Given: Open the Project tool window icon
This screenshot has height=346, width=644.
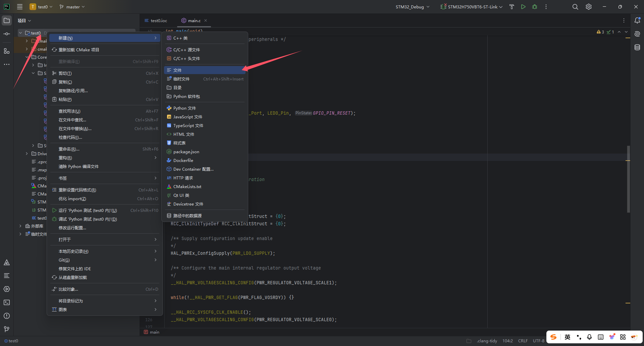Looking at the screenshot, I should [x=7, y=20].
